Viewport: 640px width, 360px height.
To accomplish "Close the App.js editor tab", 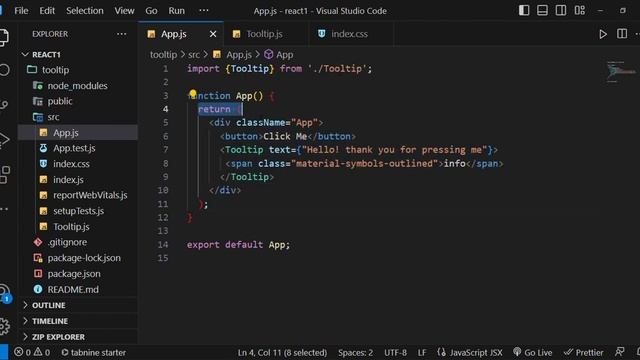I will [213, 34].
